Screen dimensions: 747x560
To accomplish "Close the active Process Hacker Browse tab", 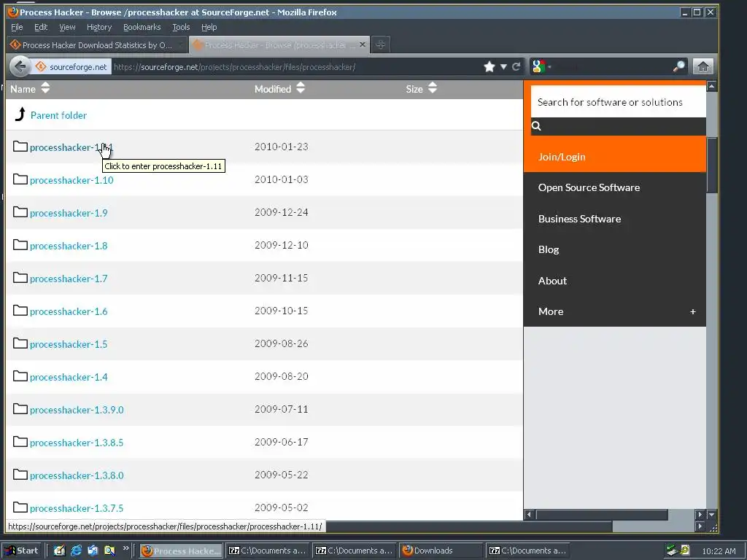I will (x=363, y=44).
